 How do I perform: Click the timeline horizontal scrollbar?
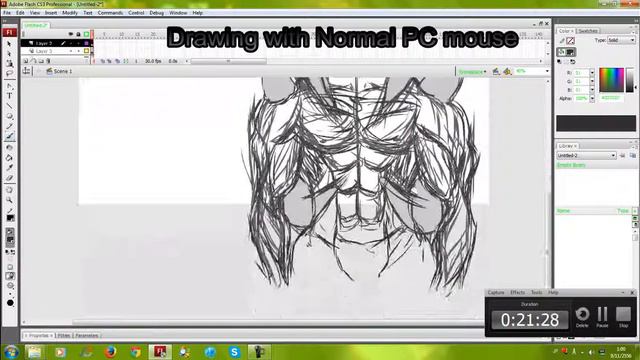(229, 61)
